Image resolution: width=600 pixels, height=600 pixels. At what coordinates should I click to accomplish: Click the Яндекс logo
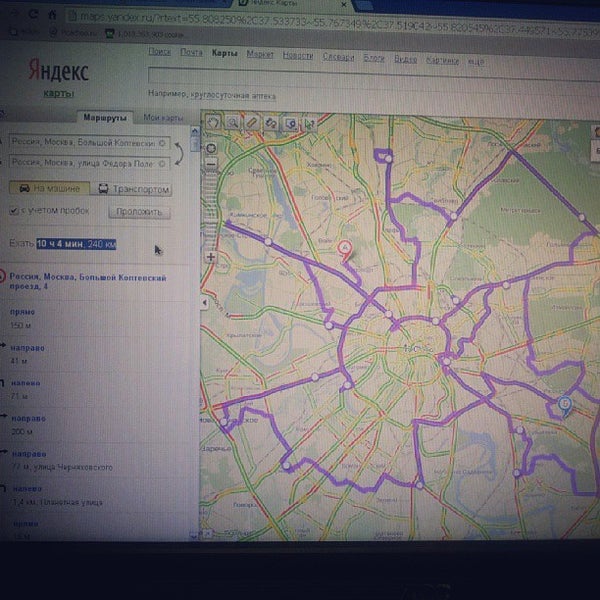pos(58,70)
